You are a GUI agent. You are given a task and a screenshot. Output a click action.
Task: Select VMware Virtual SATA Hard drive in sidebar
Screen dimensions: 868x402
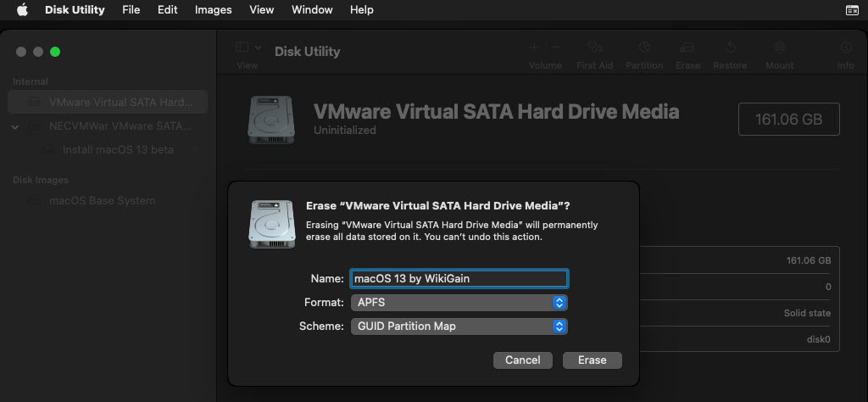pos(108,102)
